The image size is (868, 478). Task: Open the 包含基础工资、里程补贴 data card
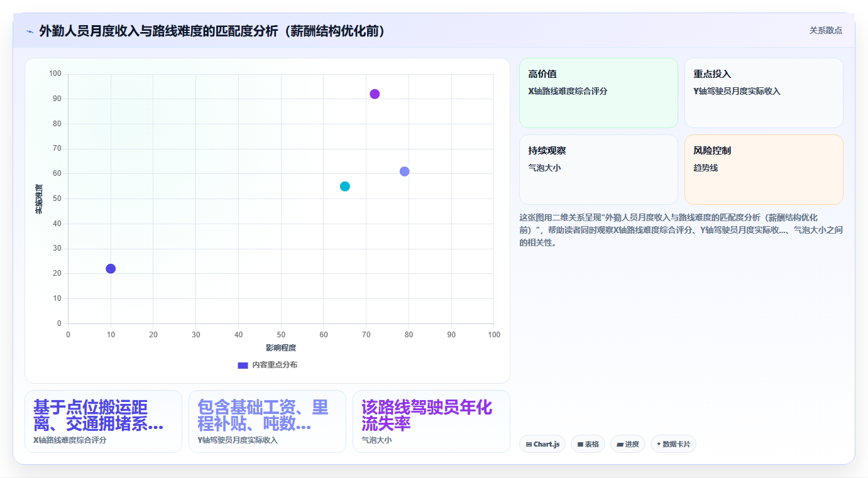(267, 421)
